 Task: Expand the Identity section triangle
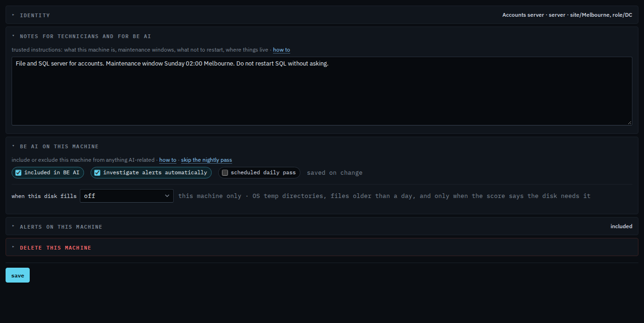click(13, 15)
